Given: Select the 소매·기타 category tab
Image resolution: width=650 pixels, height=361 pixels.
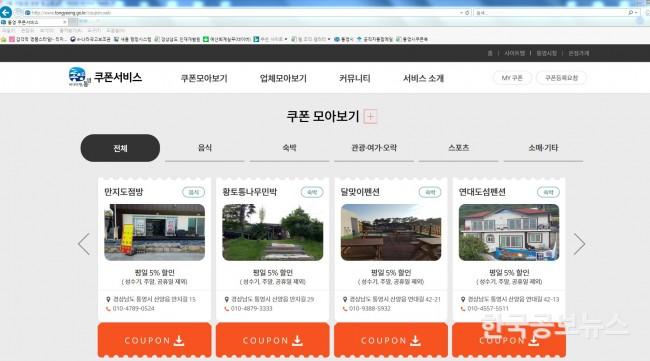Looking at the screenshot, I should pyautogui.click(x=543, y=148).
